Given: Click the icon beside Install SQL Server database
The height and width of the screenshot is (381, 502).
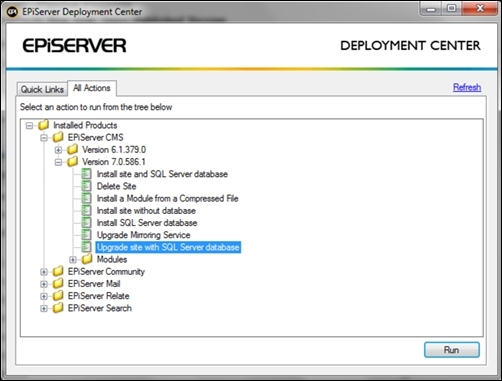Looking at the screenshot, I should 86,223.
